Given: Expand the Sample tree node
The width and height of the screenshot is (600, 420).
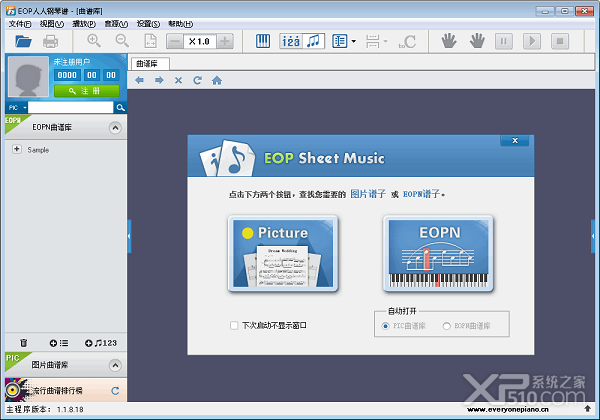Looking at the screenshot, I should tap(17, 149).
